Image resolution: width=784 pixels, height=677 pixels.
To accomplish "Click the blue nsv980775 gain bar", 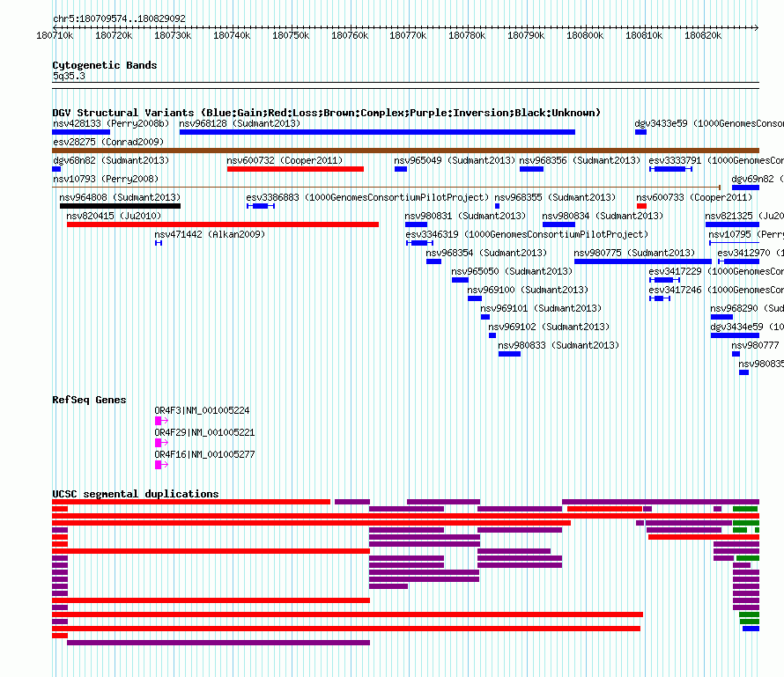I will 642,261.
